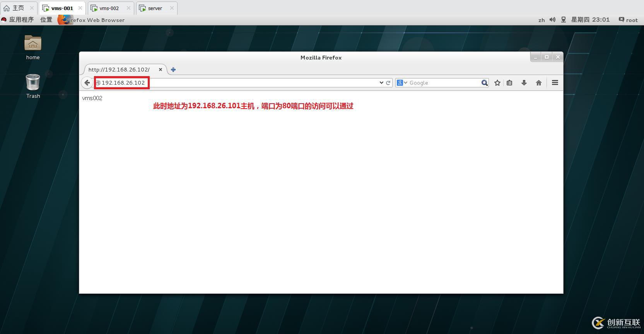
Task: Show bookmarks list icon
Action: 509,83
